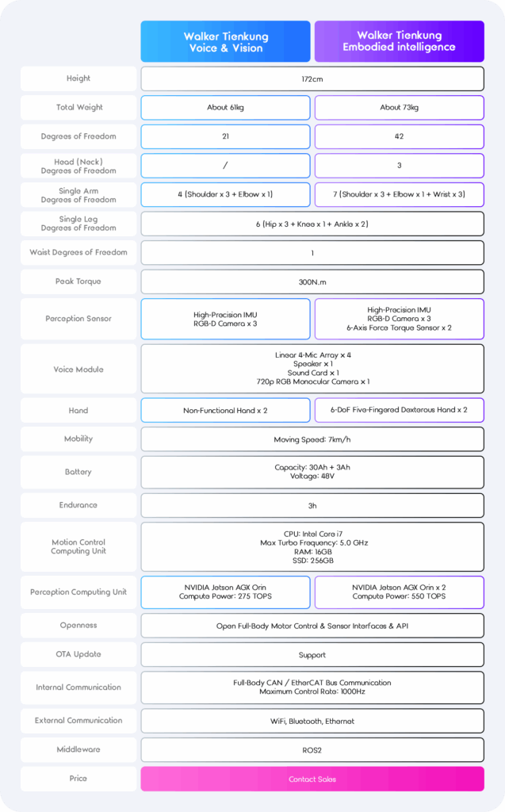Click the Peak Torque 300N.m cell
The height and width of the screenshot is (812, 505).
coord(312,282)
